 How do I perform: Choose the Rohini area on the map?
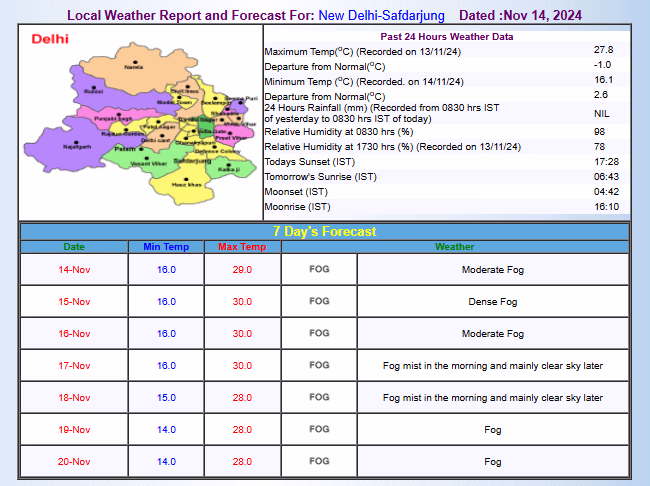[93, 88]
